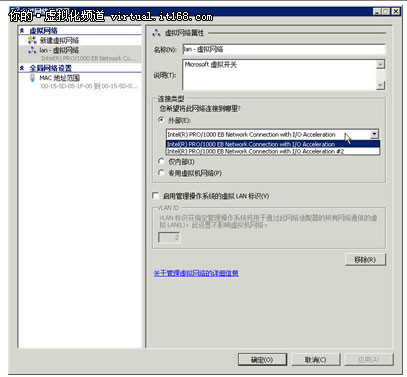Select the 专用虚拟机网络 radio option
The image size is (407, 377).
pyautogui.click(x=161, y=173)
